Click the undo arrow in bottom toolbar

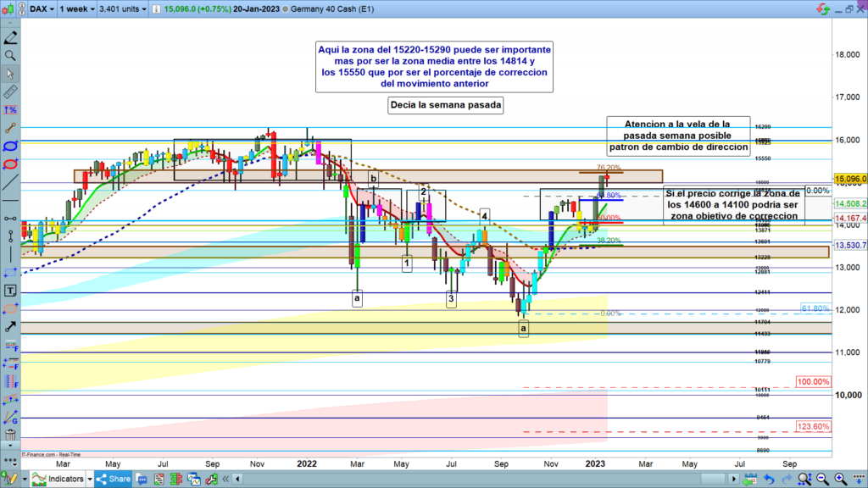point(767,480)
